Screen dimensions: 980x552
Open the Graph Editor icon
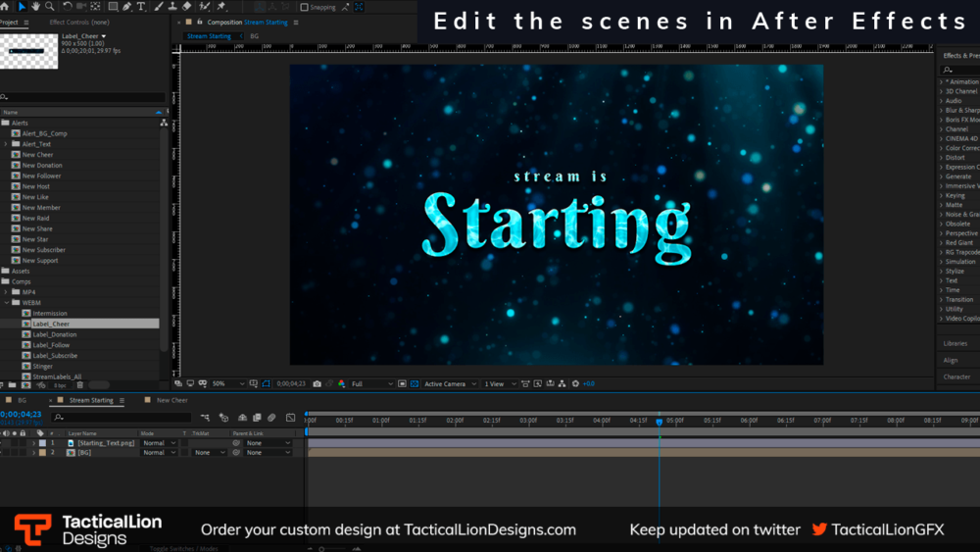coord(291,417)
